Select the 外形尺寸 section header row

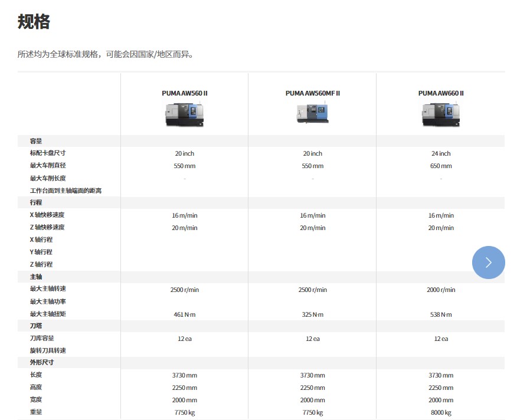tap(261, 362)
